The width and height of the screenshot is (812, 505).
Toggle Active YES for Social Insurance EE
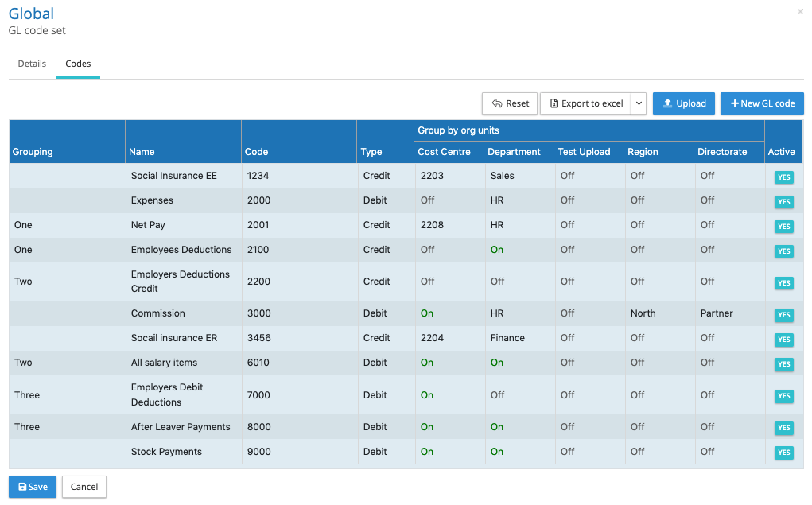(783, 177)
